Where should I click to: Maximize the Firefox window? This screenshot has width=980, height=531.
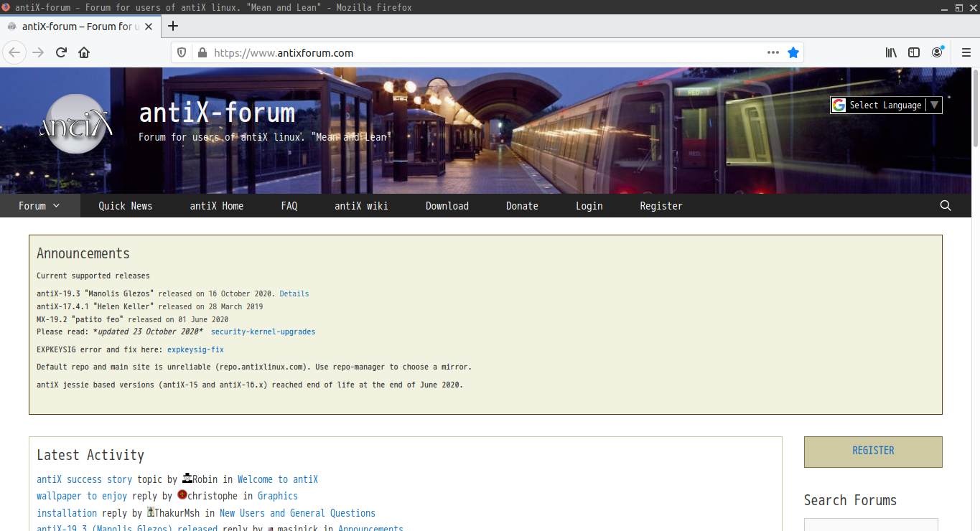click(x=958, y=7)
